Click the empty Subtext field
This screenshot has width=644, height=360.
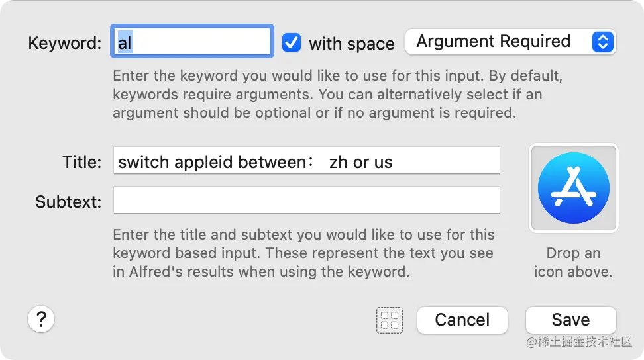306,200
